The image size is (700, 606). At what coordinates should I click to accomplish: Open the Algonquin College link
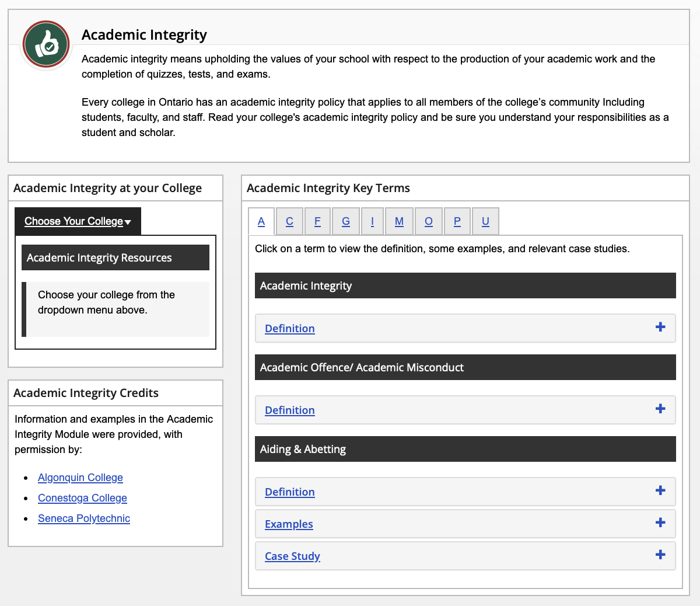(80, 478)
